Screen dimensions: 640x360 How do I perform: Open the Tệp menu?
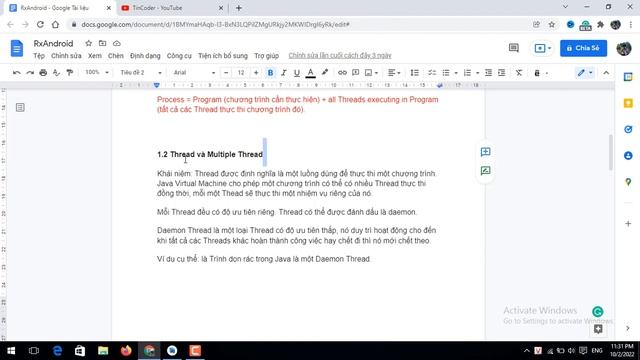(39, 56)
